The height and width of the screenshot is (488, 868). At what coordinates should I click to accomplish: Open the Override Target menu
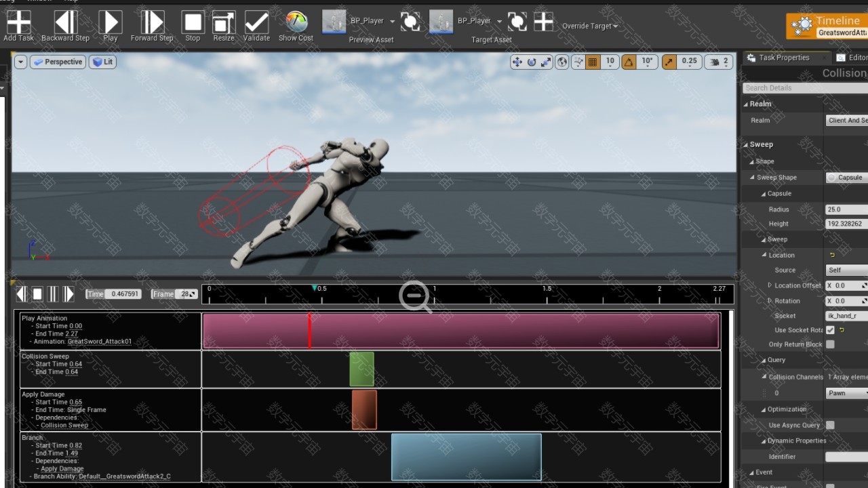[590, 26]
